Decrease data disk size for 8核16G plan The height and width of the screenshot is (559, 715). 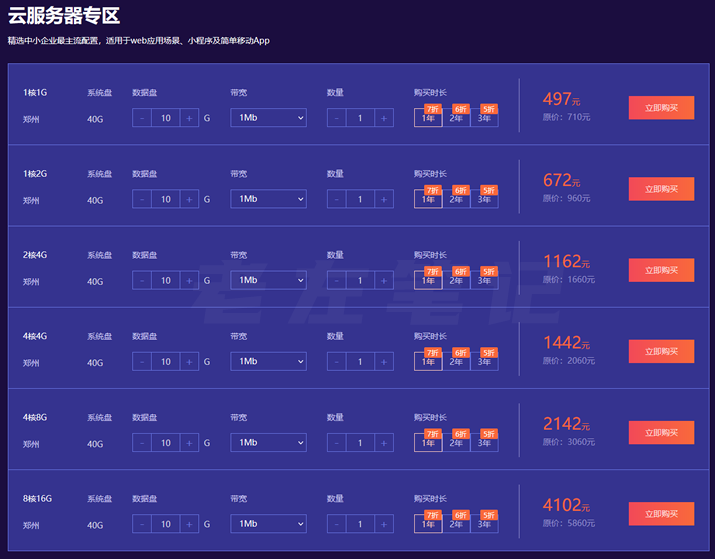tap(142, 523)
